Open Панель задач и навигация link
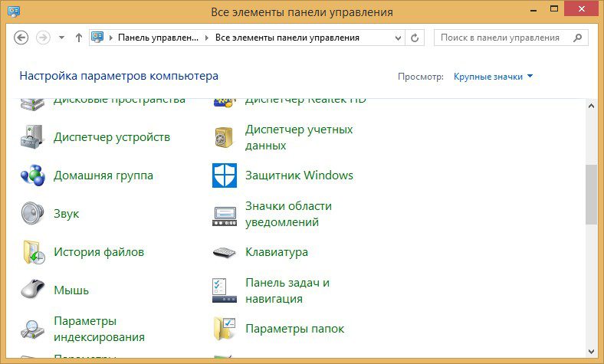The width and height of the screenshot is (604, 364). (x=287, y=290)
